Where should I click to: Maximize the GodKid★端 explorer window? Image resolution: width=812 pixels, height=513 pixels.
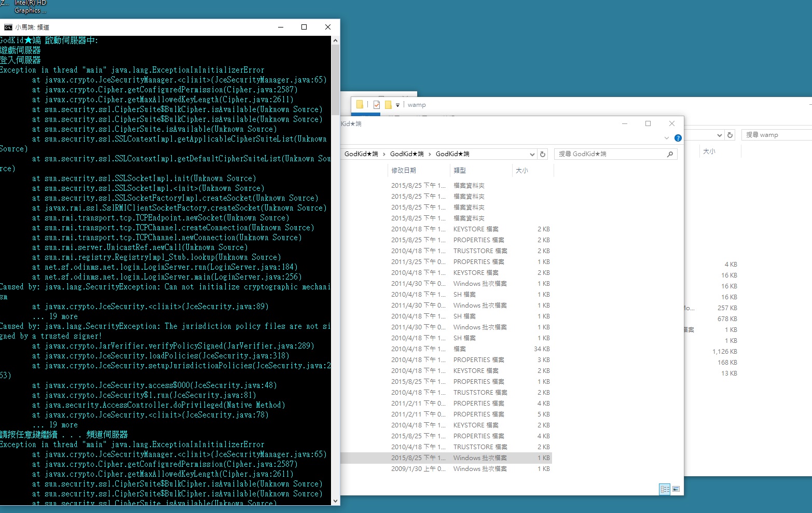pyautogui.click(x=648, y=123)
